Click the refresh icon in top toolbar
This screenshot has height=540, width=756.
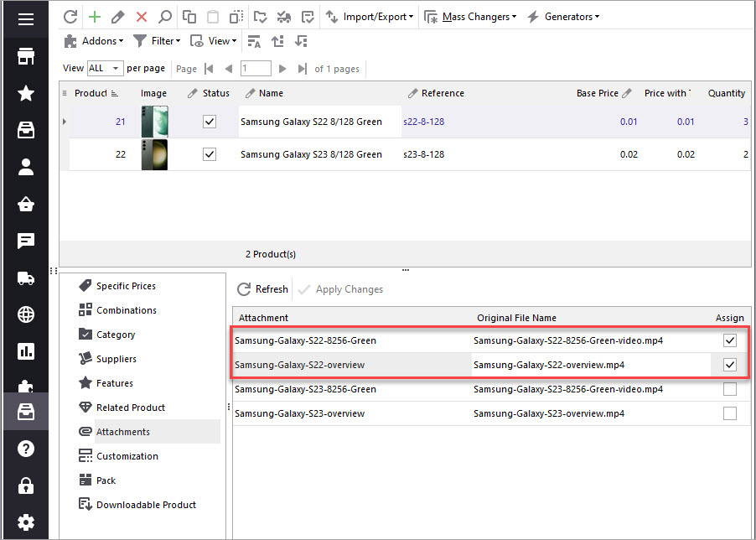70,17
